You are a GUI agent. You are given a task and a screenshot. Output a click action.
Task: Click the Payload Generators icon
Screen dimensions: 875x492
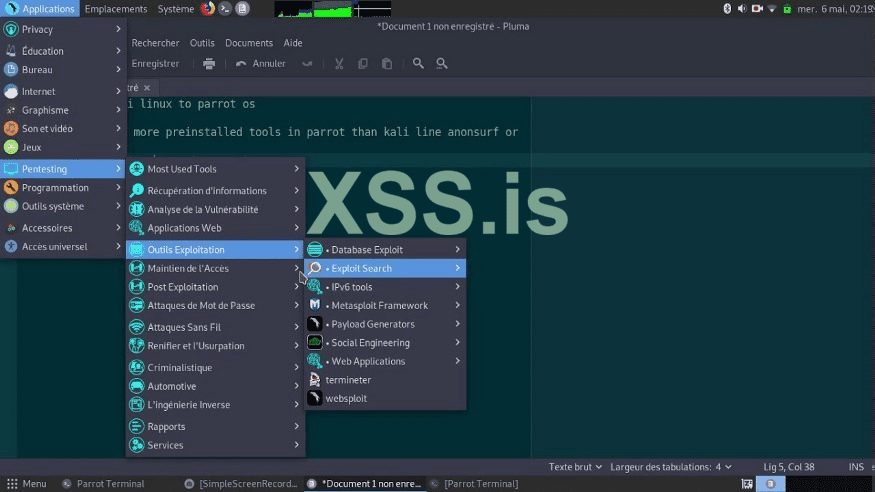315,324
